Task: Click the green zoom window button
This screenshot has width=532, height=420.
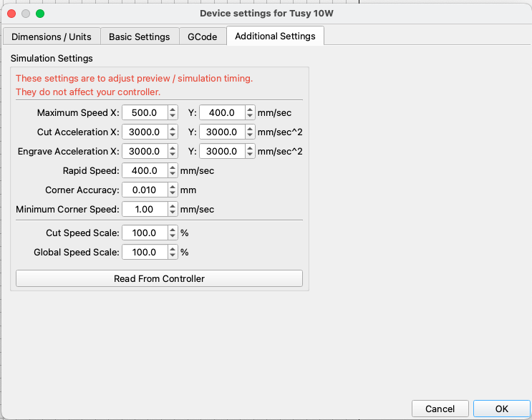Action: 40,14
